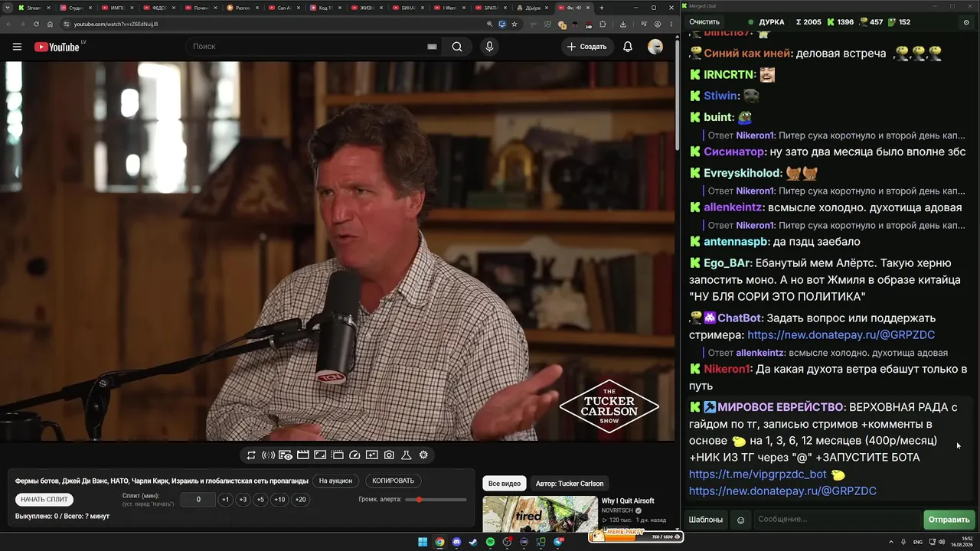This screenshot has height=551, width=980.
Task: Open the new.donatepay.ru link in ChatBot message
Action: pos(841,335)
